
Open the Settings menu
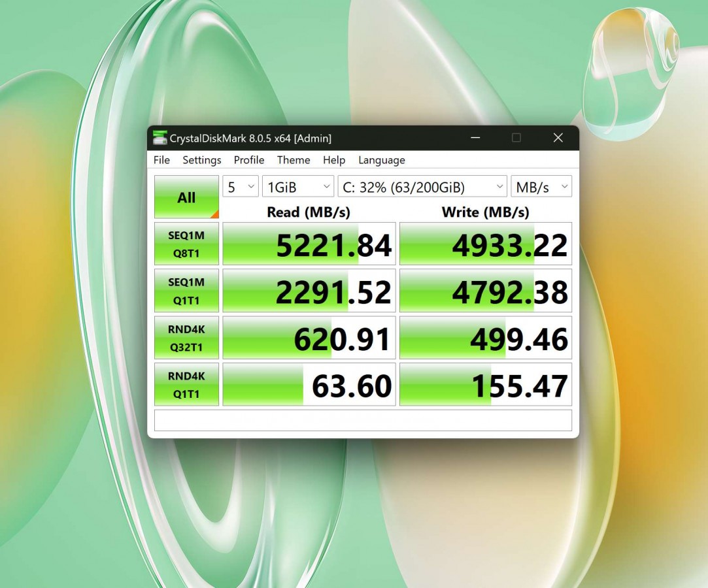coord(202,160)
